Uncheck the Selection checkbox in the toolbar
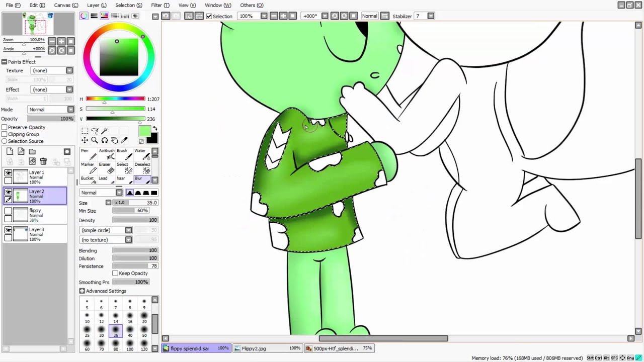 pyautogui.click(x=209, y=16)
